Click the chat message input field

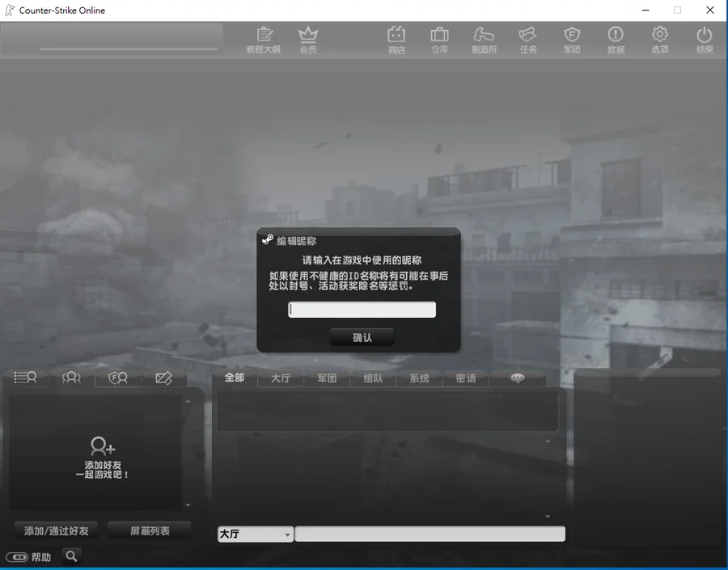[x=430, y=534]
